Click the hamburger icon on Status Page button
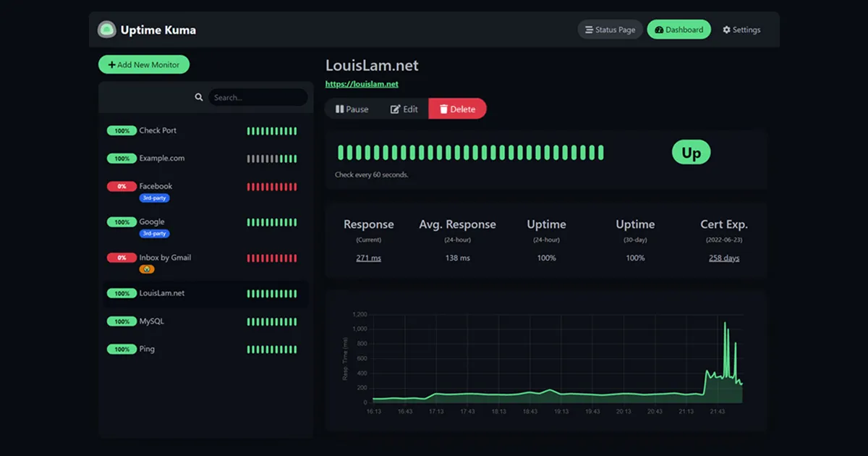The image size is (868, 456). (x=589, y=30)
